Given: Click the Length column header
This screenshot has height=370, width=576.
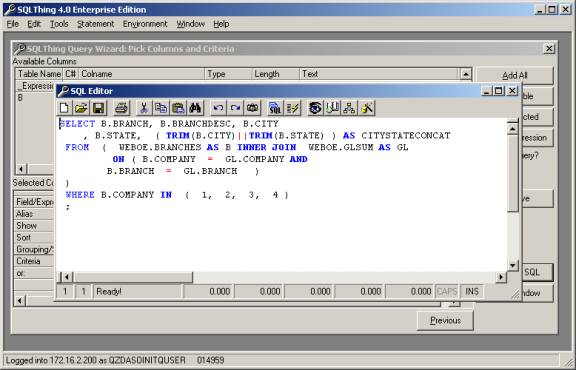Looking at the screenshot, I should (276, 74).
